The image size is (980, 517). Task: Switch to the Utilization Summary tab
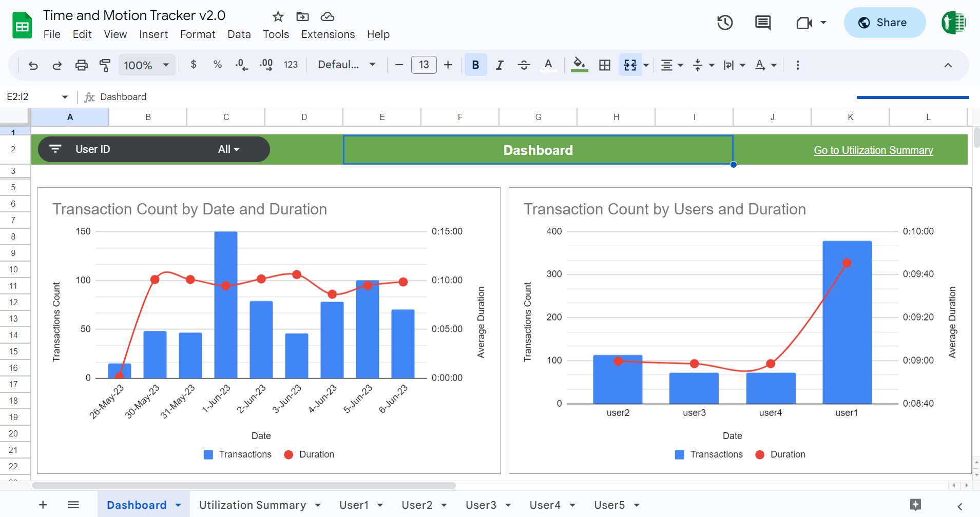[253, 505]
